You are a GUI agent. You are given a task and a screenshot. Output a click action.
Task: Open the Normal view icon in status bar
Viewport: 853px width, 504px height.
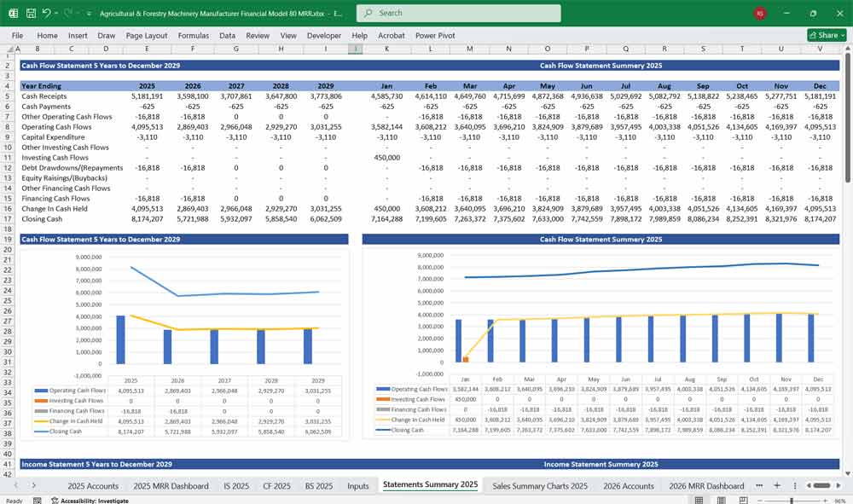(698, 499)
